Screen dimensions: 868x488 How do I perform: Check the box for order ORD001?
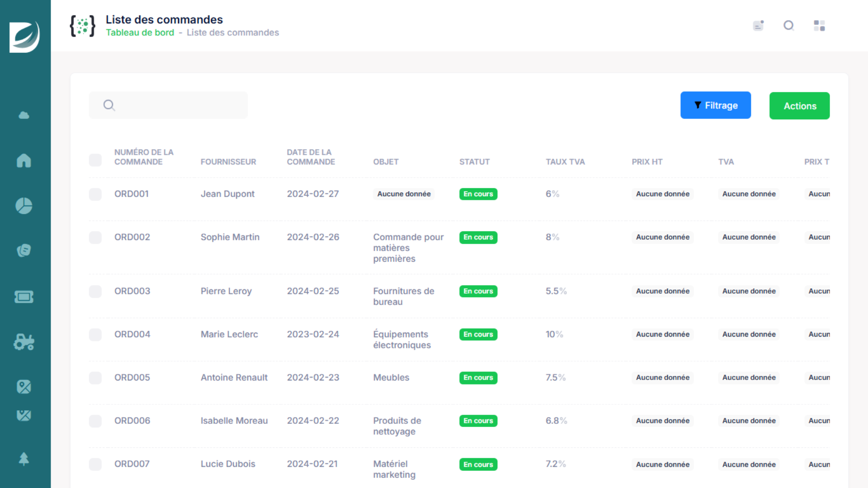(x=95, y=194)
